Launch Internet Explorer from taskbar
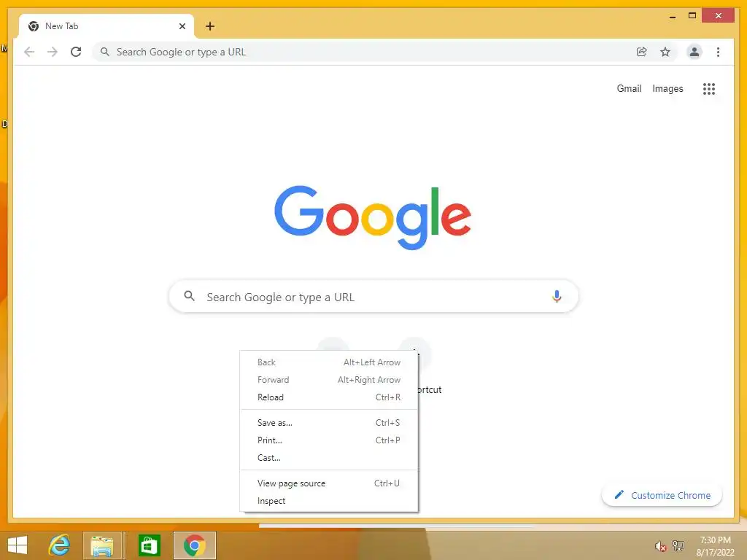Image resolution: width=747 pixels, height=560 pixels. (59, 545)
